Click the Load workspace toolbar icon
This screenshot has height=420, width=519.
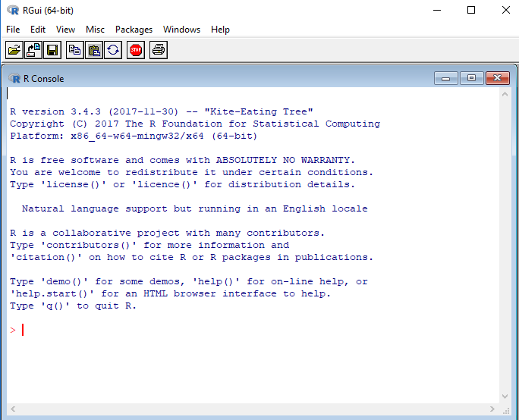[33, 50]
